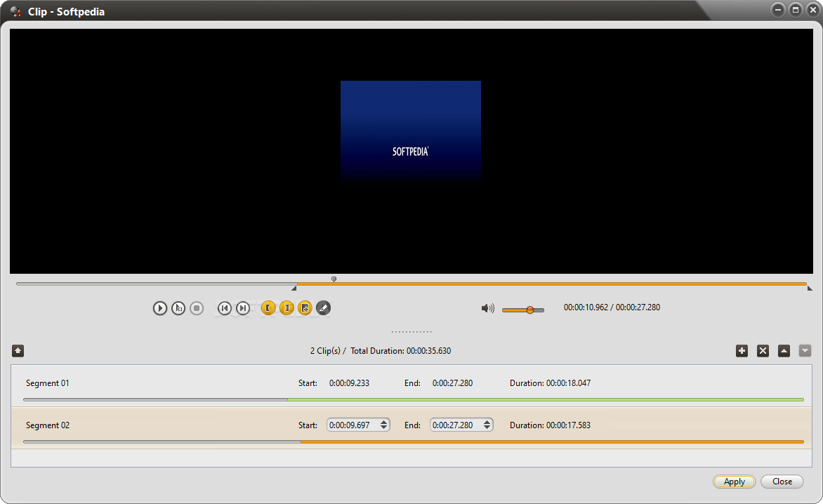This screenshot has width=823, height=504.
Task: Click the video preview area
Action: coord(411,151)
